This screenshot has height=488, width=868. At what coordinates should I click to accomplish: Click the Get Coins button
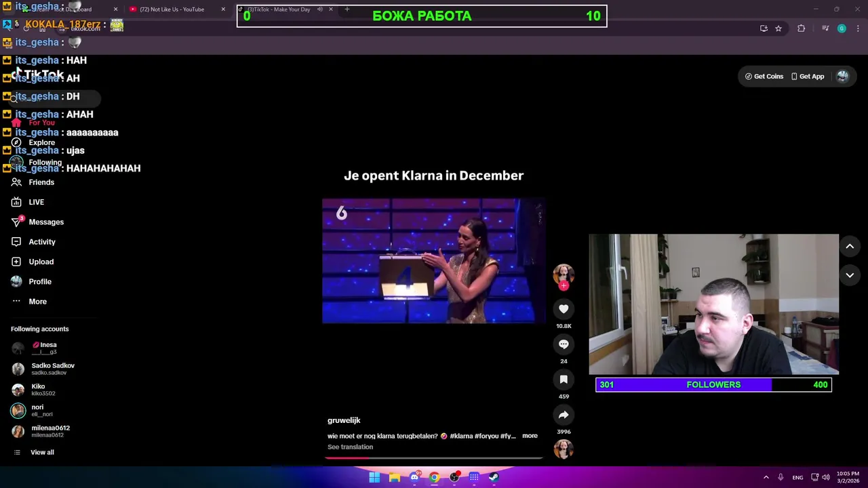pos(764,77)
